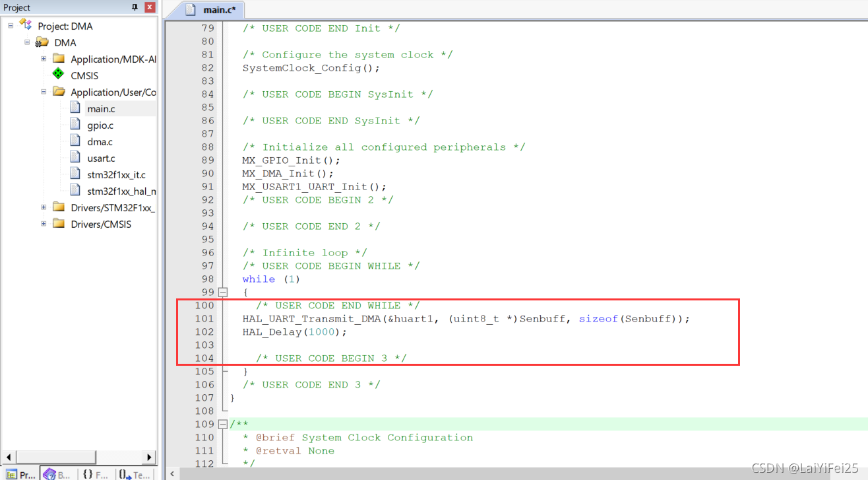Select gpio.c in the project tree
Viewport: 868px width, 480px height.
(100, 125)
